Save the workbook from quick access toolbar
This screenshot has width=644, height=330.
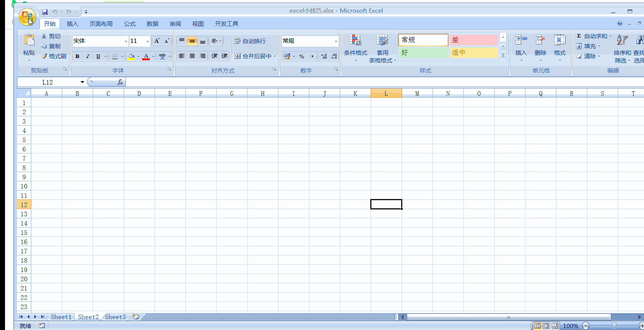(x=45, y=12)
